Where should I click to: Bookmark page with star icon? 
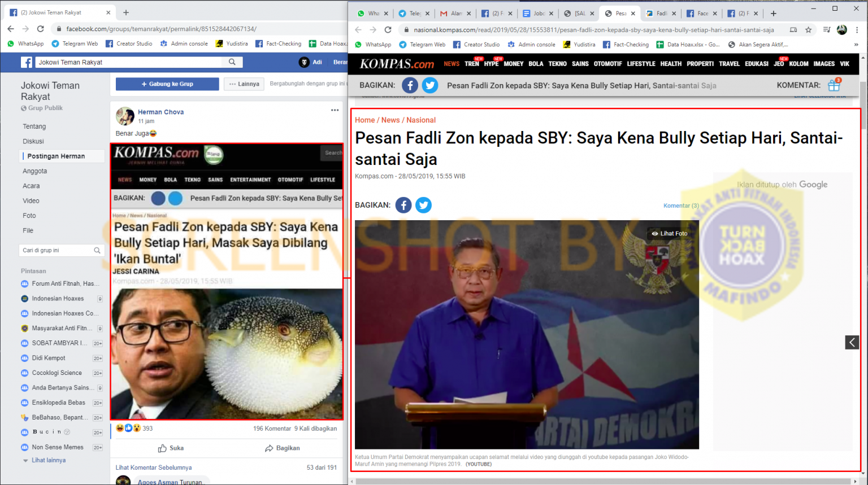809,30
